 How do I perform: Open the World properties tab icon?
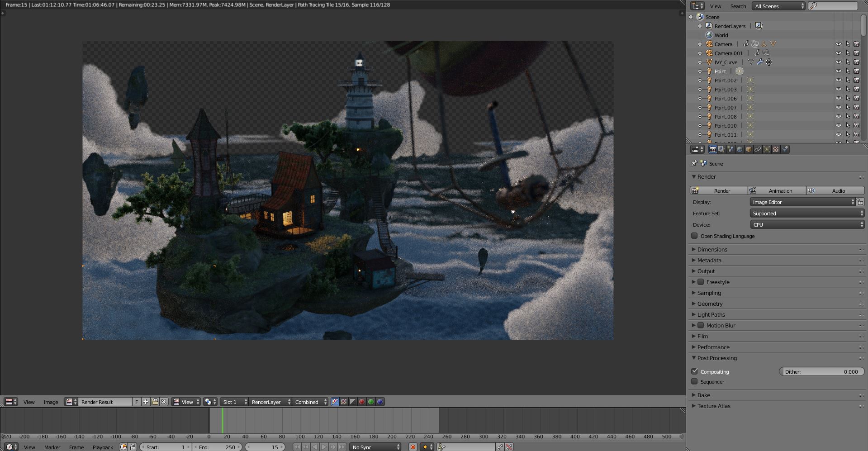point(740,149)
